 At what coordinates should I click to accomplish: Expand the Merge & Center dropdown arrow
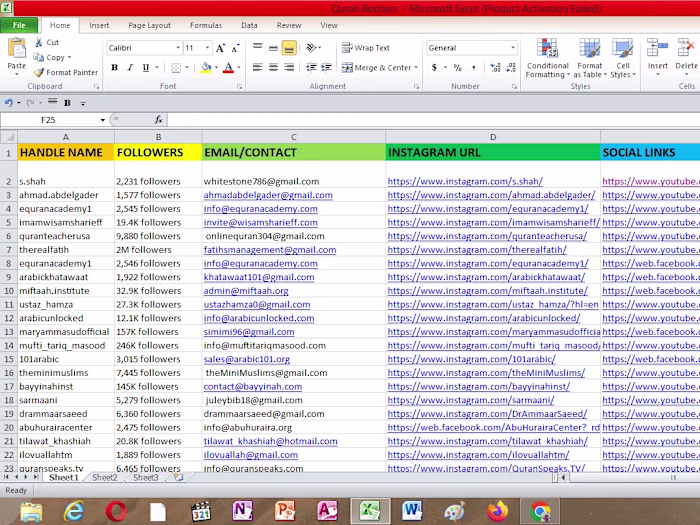[x=416, y=68]
